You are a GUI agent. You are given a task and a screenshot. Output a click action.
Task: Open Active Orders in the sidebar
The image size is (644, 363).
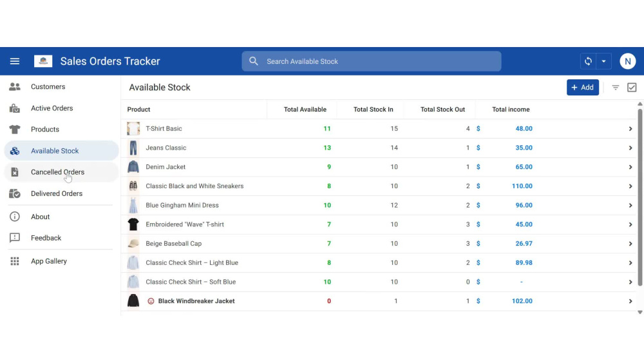[61, 108]
